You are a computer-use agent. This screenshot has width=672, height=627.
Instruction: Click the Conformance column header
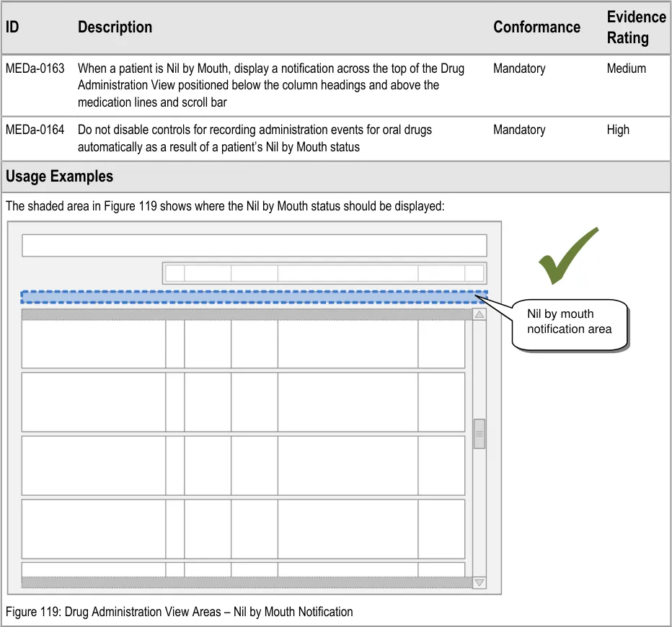pyautogui.click(x=536, y=27)
